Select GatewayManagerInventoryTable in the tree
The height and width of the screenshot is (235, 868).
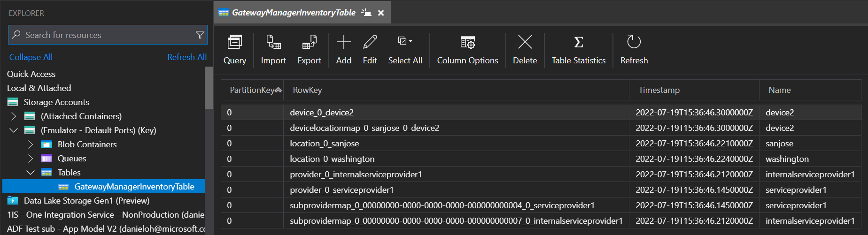(103, 186)
